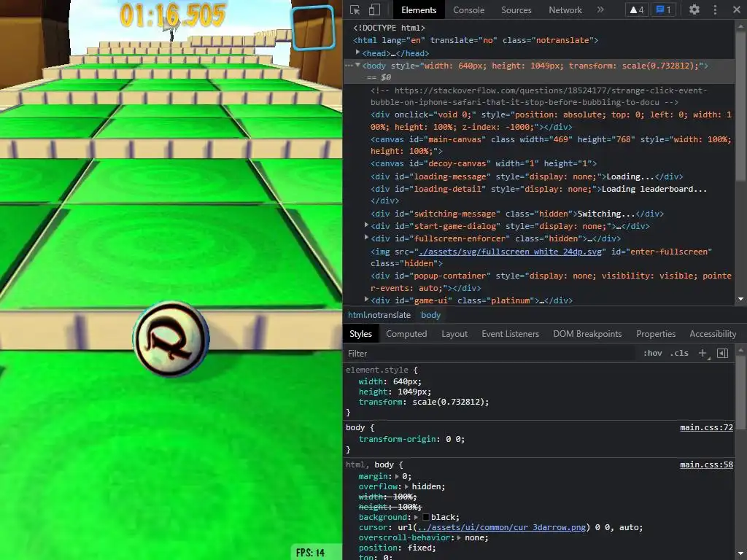Expand the overscroll-behavior property
Image resolution: width=747 pixels, height=560 pixels.
tap(460, 537)
